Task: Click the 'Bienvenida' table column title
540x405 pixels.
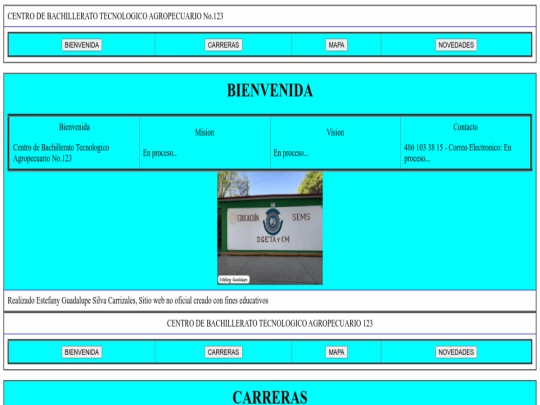Action: [x=74, y=127]
